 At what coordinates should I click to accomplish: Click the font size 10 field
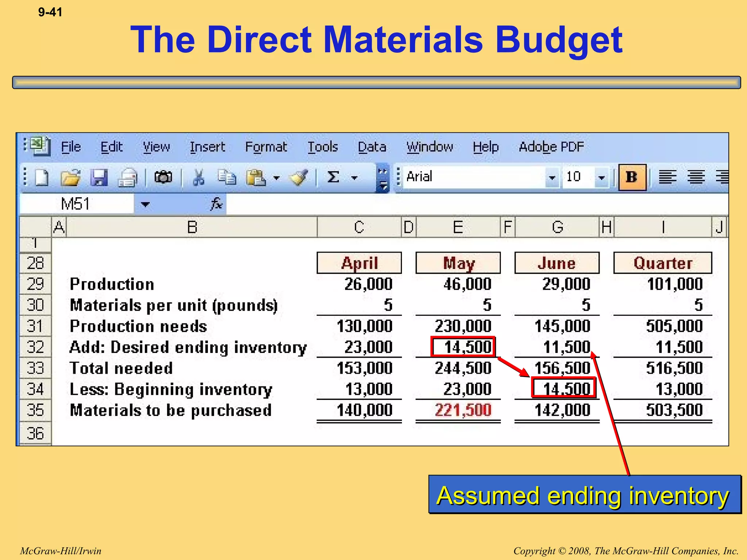click(x=578, y=177)
